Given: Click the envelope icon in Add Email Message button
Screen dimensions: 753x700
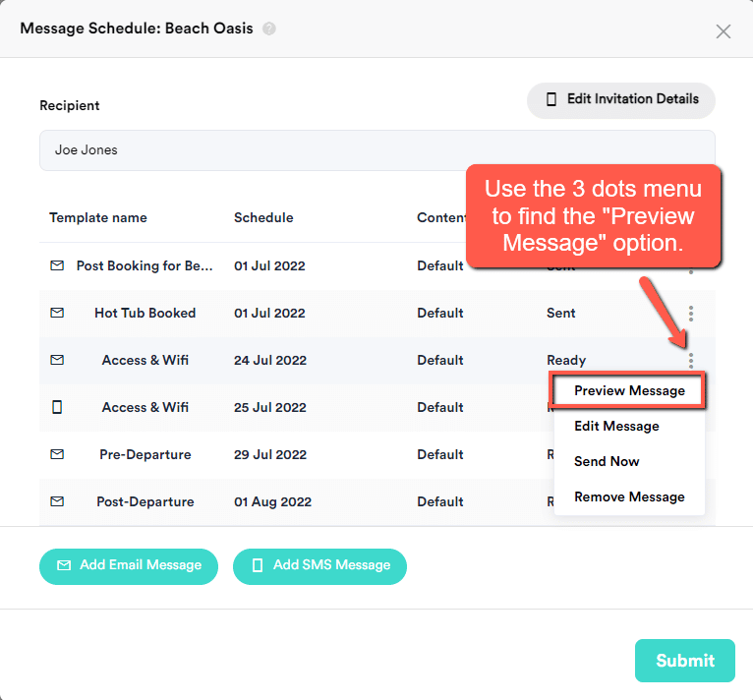Looking at the screenshot, I should (x=64, y=565).
